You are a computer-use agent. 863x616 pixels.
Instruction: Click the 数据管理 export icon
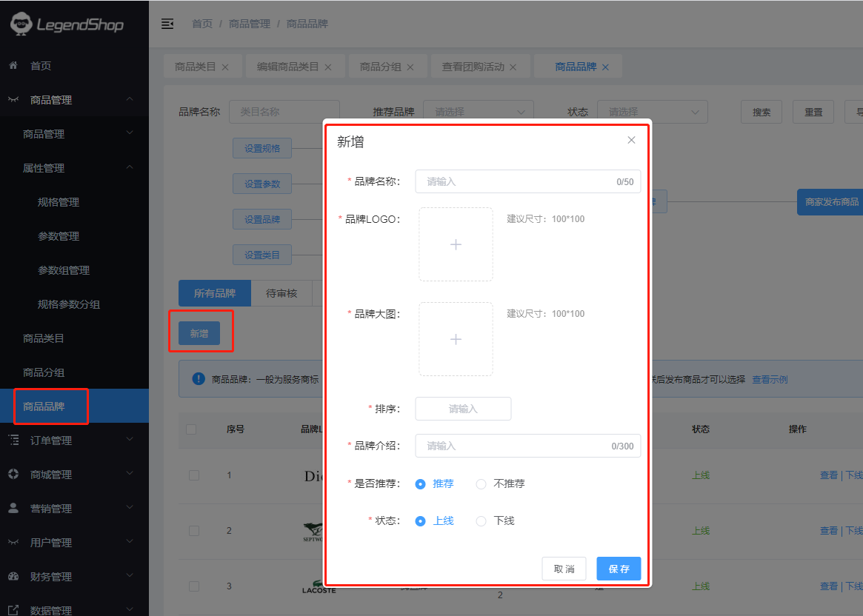(x=13, y=610)
